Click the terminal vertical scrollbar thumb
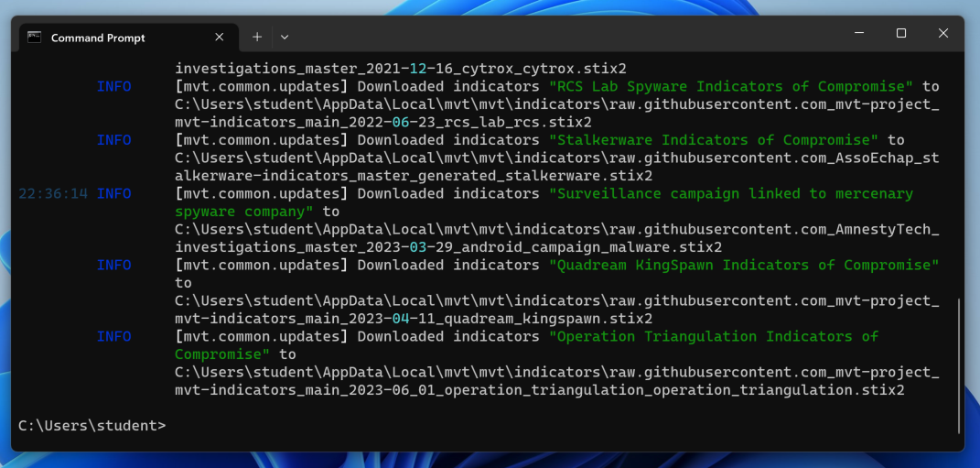This screenshot has height=468, width=980. 959,366
